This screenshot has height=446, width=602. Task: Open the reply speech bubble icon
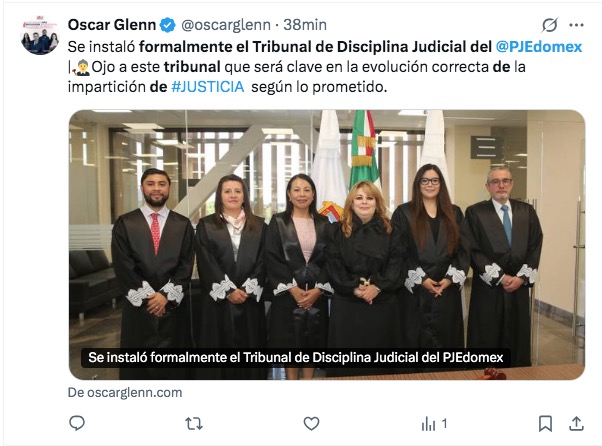(x=77, y=423)
